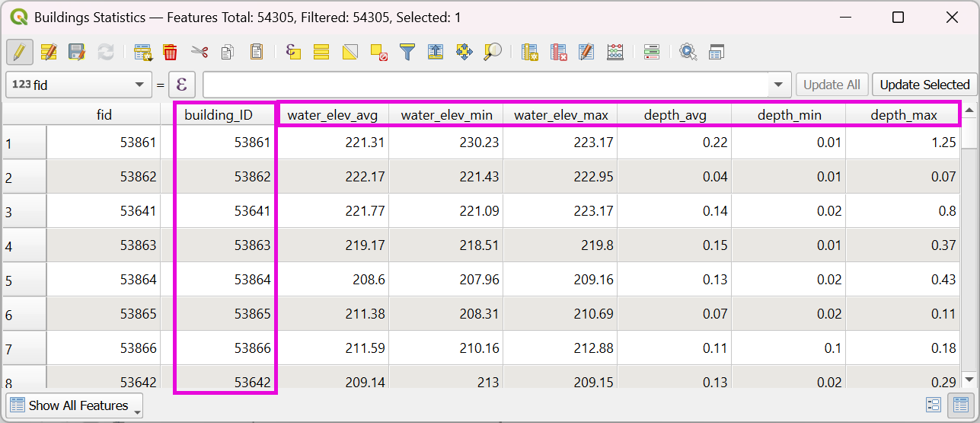This screenshot has height=423, width=980.
Task: Switch to form view at bottom right
Action: pos(934,405)
